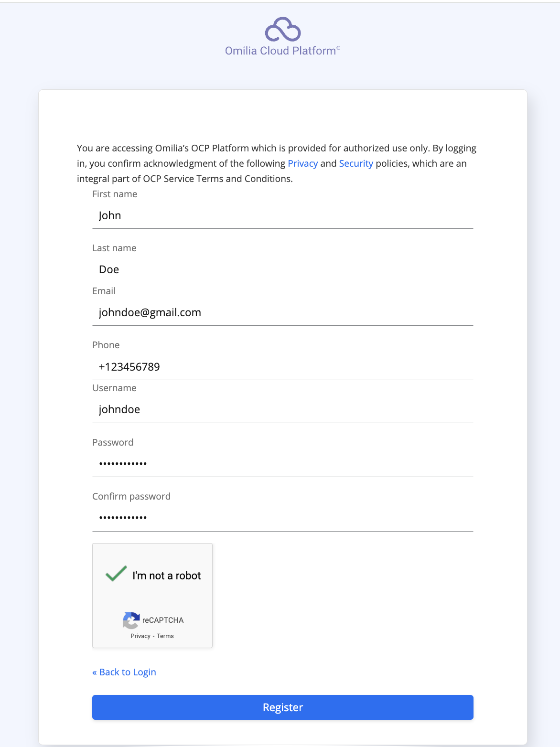Uncheck the I'm not a robot checkmark
Viewport: 560px width, 747px height.
click(116, 574)
